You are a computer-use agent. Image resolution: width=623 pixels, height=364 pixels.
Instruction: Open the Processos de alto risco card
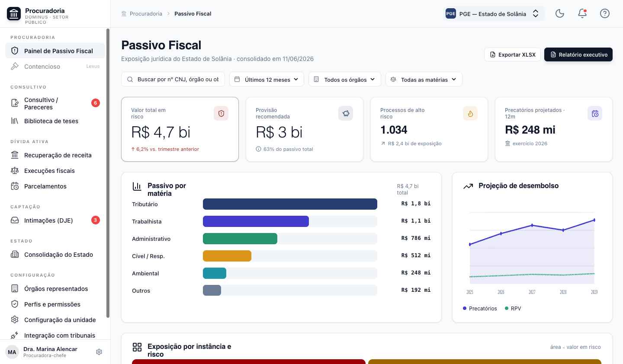click(x=429, y=129)
